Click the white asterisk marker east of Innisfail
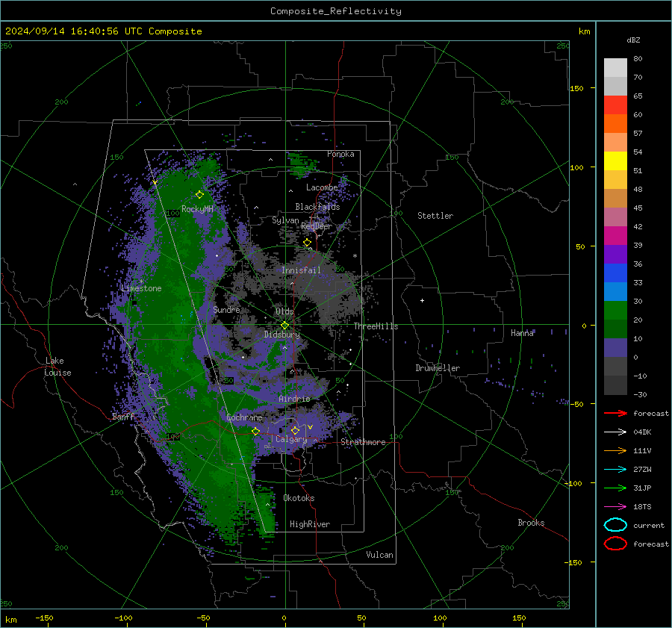672x628 pixels. coord(355,256)
